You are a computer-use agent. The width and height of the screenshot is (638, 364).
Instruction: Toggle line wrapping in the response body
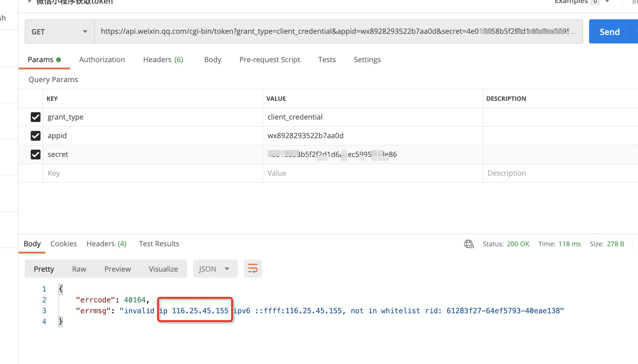[x=253, y=268]
